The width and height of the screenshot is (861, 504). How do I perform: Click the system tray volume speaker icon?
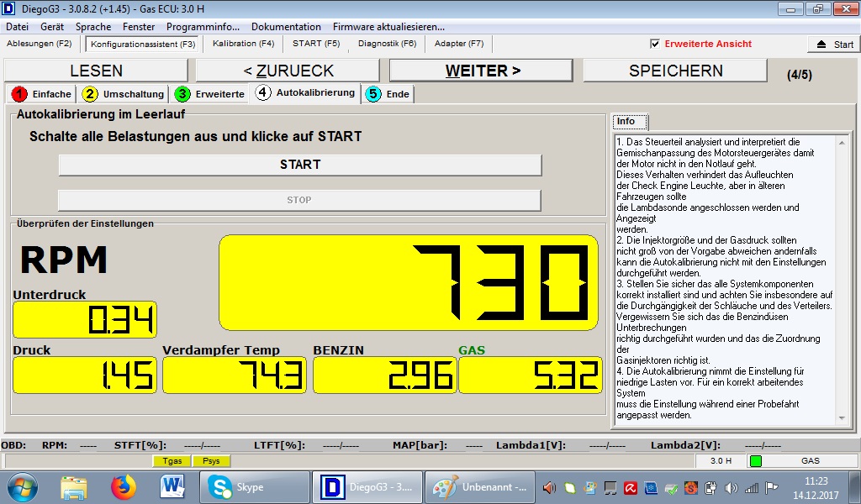730,487
